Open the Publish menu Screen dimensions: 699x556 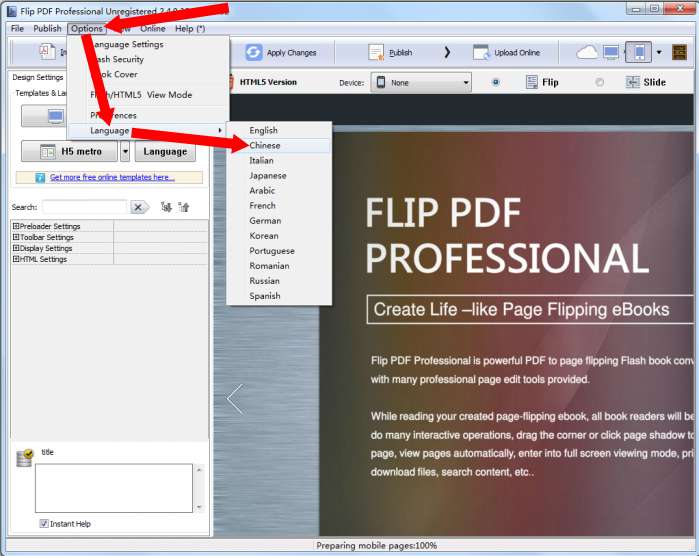47,29
